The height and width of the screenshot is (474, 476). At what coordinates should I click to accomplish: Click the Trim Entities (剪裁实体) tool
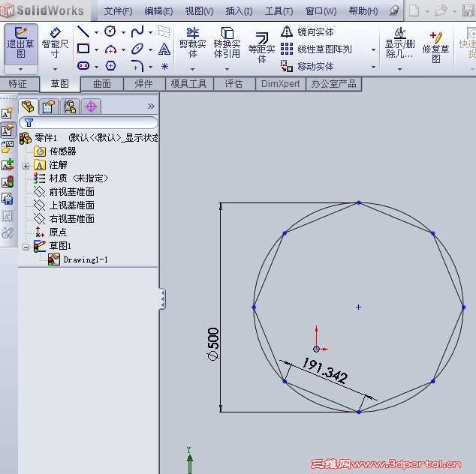[x=192, y=43]
